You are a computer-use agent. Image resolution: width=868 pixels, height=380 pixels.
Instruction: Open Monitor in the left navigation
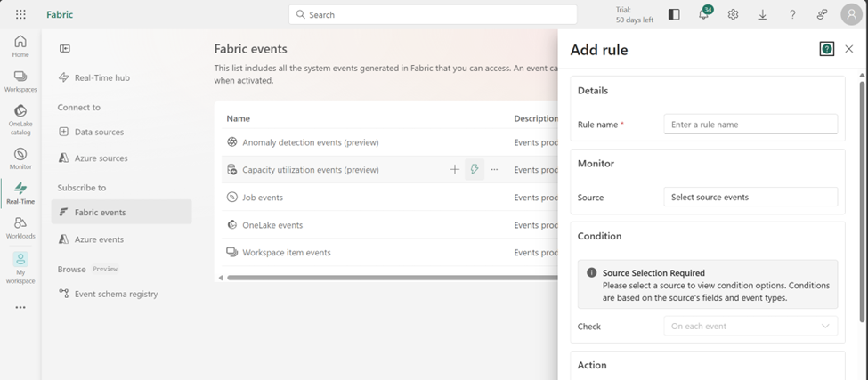click(x=20, y=158)
